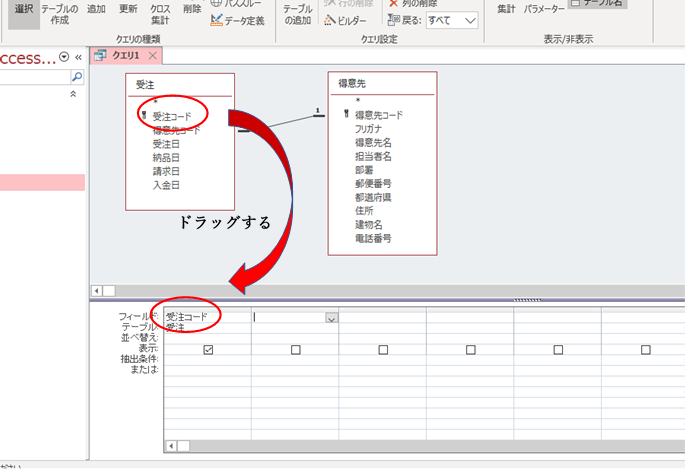Click the search magnifier in navigation pane
Viewport: 686px width, 470px height.
pos(77,76)
